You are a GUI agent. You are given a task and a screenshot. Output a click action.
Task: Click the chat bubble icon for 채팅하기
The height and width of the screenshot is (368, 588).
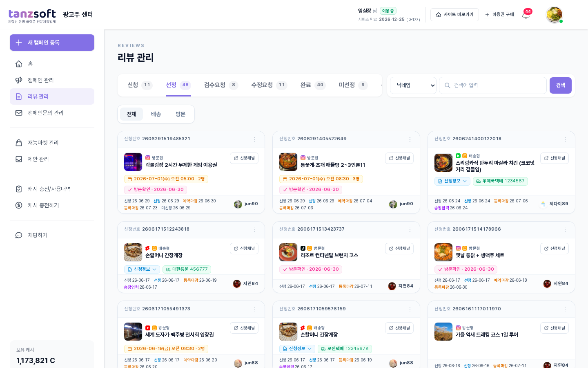19,235
